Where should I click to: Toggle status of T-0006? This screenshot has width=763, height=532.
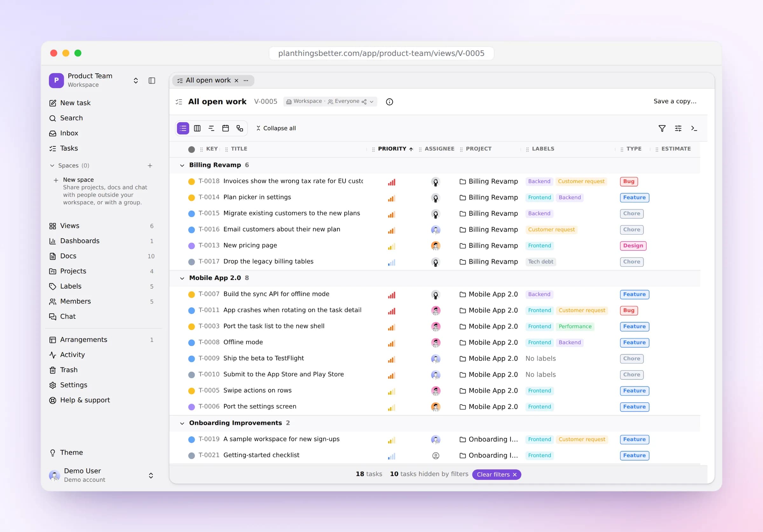[x=191, y=407]
